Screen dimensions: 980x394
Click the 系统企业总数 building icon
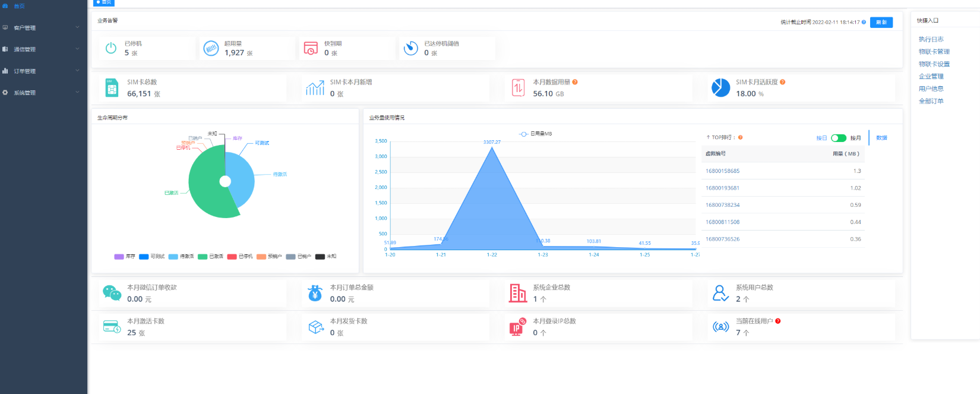coord(518,292)
